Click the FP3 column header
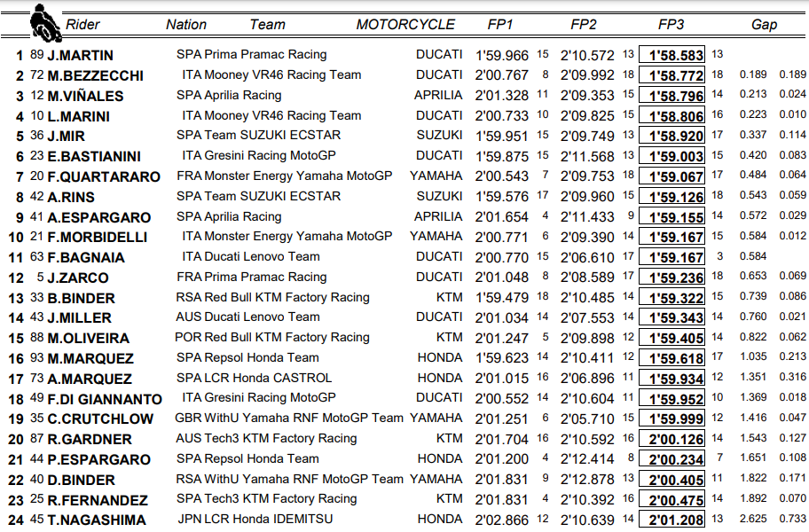 pos(671,24)
